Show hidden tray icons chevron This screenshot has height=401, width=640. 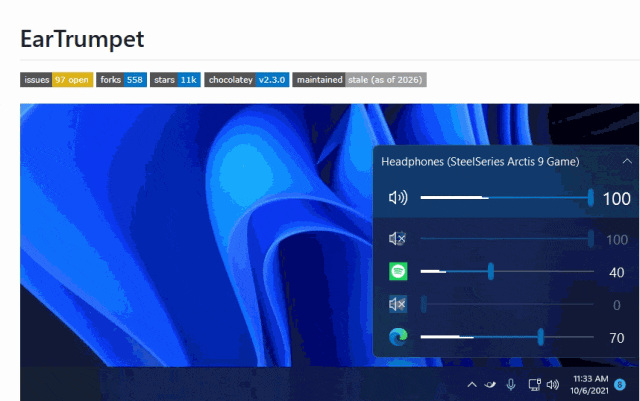[472, 384]
